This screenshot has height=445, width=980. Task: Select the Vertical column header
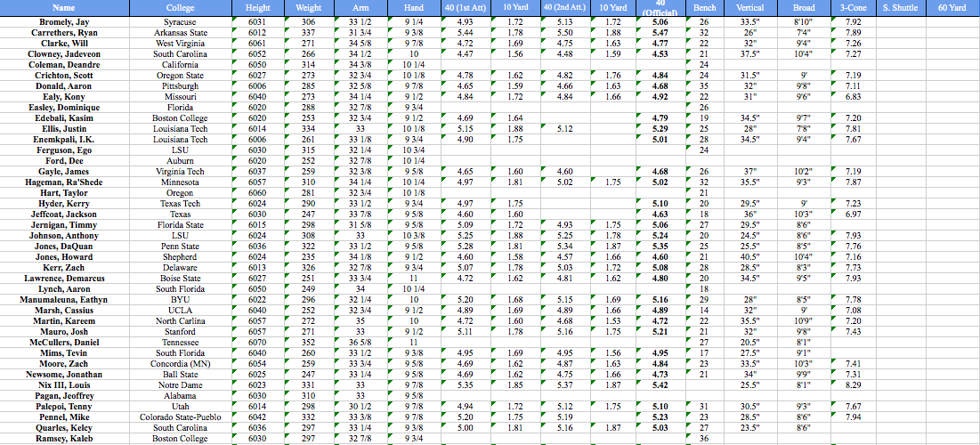coord(750,8)
